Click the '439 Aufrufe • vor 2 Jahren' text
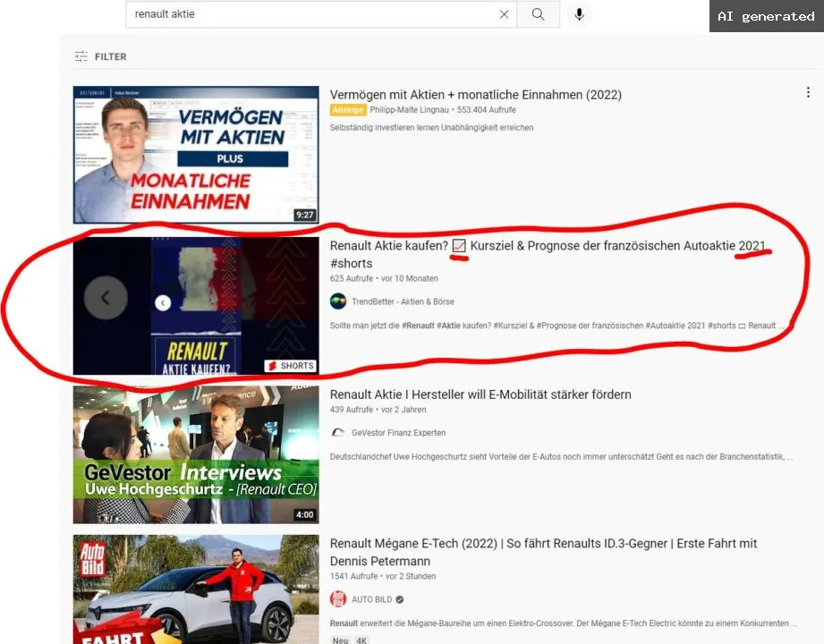This screenshot has width=824, height=644. [378, 410]
